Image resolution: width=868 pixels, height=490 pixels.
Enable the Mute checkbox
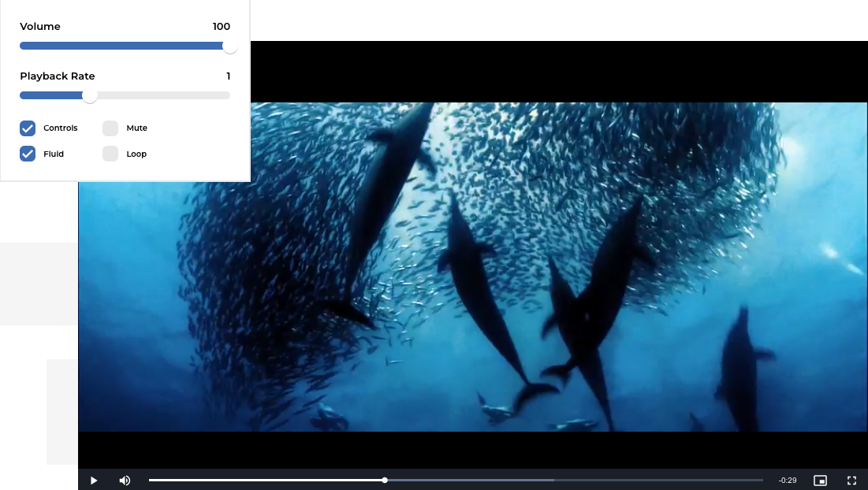coord(110,128)
